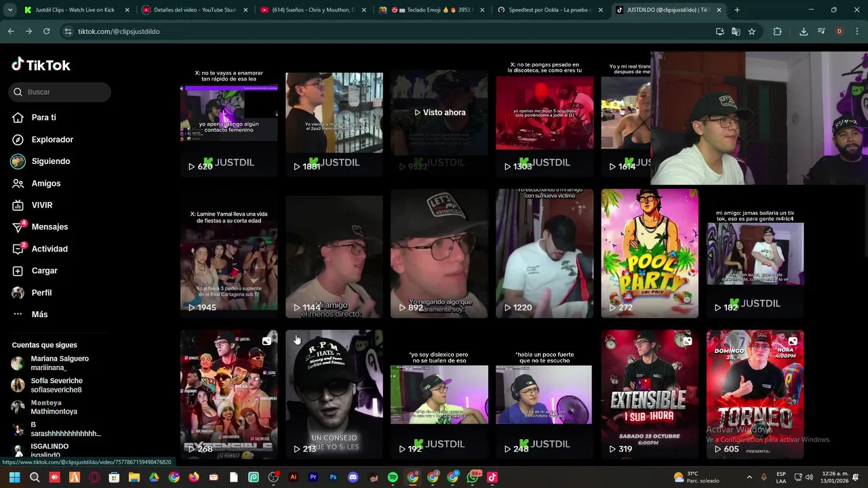
Task: Go back with the browser back arrow
Action: pos(11,31)
